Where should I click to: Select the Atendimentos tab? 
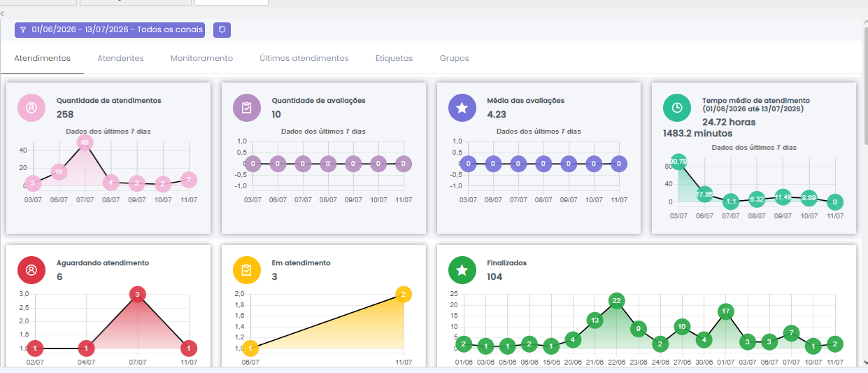click(x=42, y=58)
